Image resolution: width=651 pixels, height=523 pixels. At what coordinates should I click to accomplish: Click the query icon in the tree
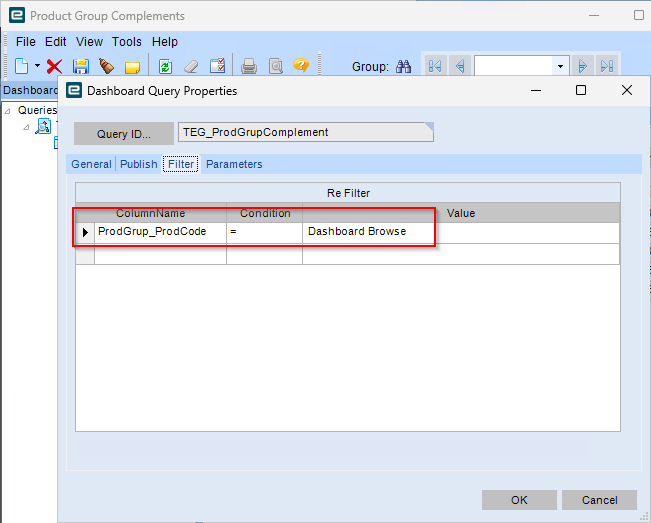click(43, 126)
